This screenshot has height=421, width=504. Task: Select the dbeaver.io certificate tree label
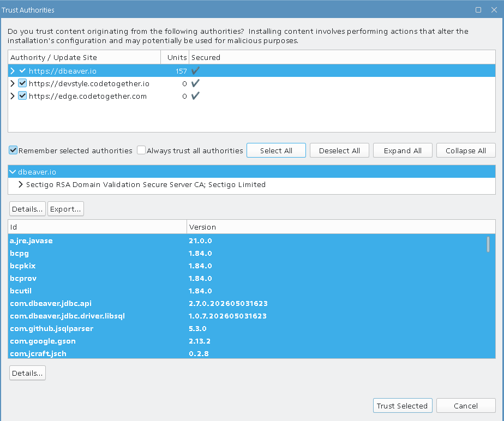pos(37,172)
